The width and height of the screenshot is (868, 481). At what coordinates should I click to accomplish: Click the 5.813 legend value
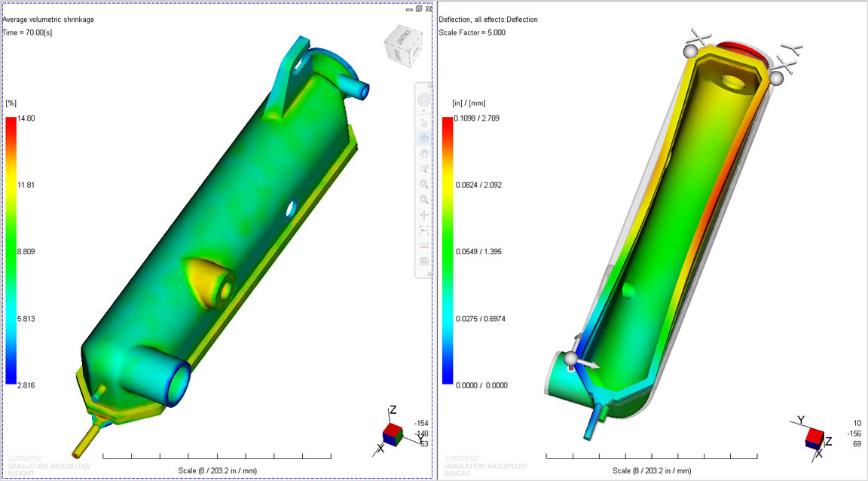coord(26,319)
